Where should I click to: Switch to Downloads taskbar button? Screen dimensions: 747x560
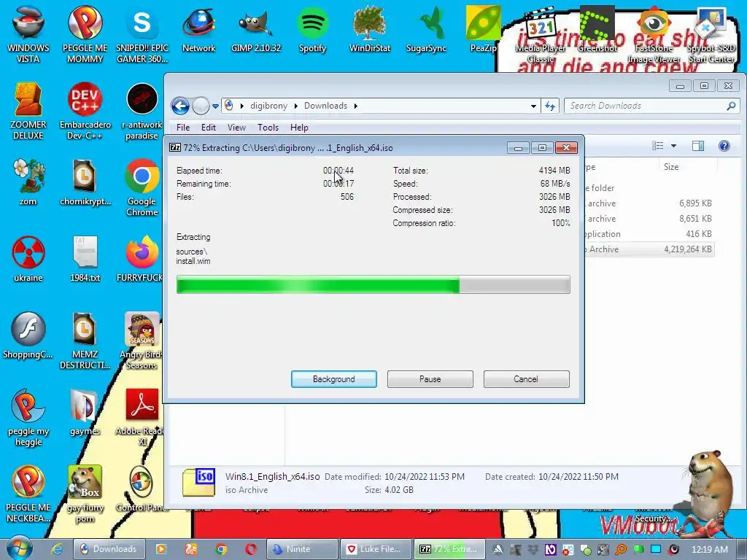[x=109, y=549]
